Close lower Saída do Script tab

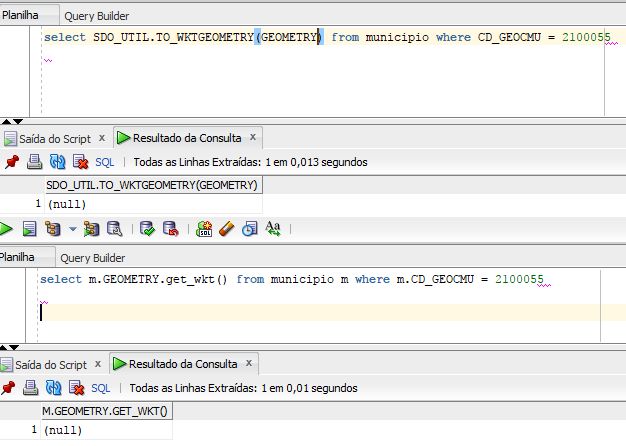tap(98, 364)
